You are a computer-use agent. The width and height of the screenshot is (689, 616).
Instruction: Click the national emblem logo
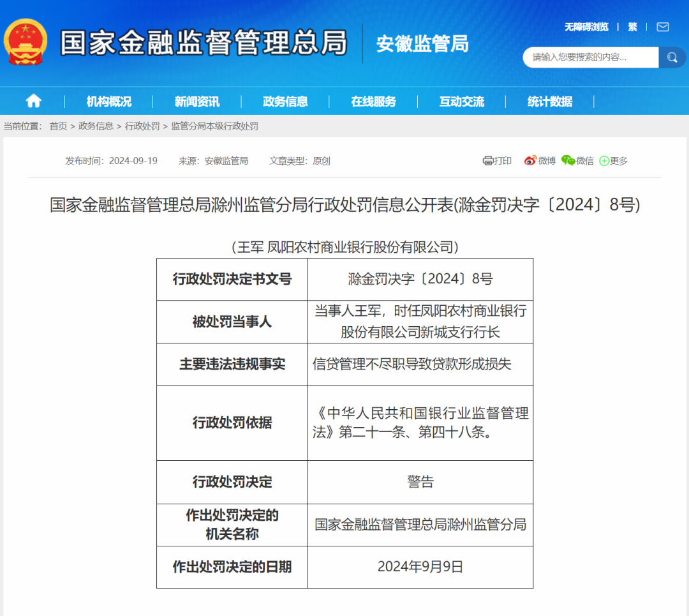(x=25, y=42)
